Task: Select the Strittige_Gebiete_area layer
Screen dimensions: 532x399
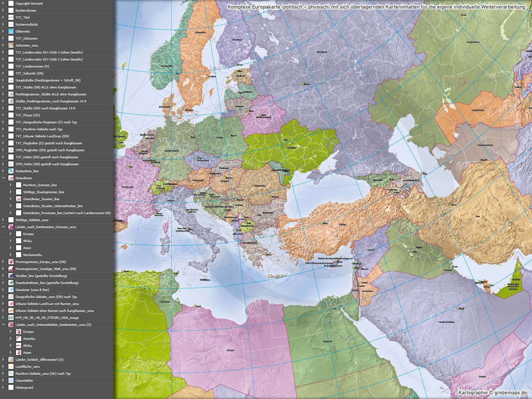Action: [x=32, y=220]
